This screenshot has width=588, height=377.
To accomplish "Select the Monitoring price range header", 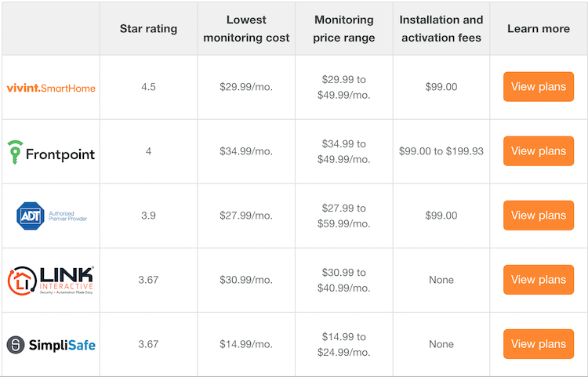I will 344,29.
